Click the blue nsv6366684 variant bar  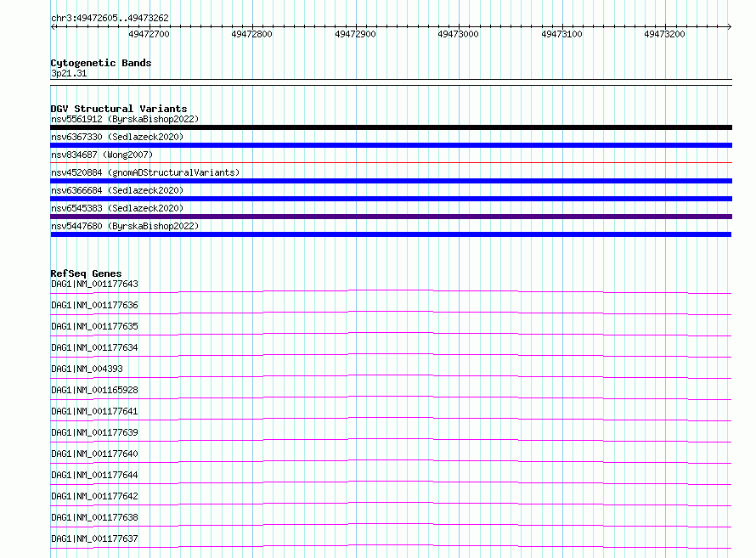point(391,199)
